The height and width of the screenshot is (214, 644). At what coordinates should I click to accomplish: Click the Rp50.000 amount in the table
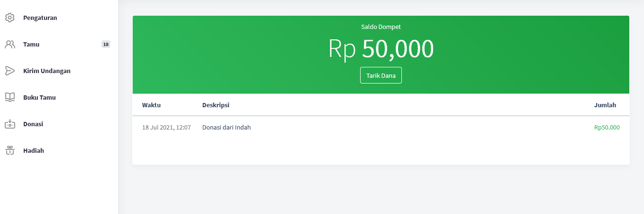[x=607, y=127]
